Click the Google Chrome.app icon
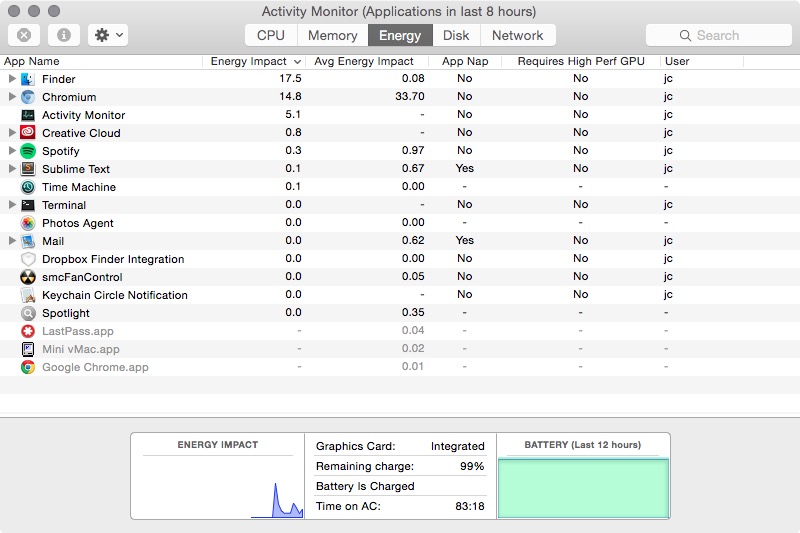This screenshot has width=800, height=533. 28,367
